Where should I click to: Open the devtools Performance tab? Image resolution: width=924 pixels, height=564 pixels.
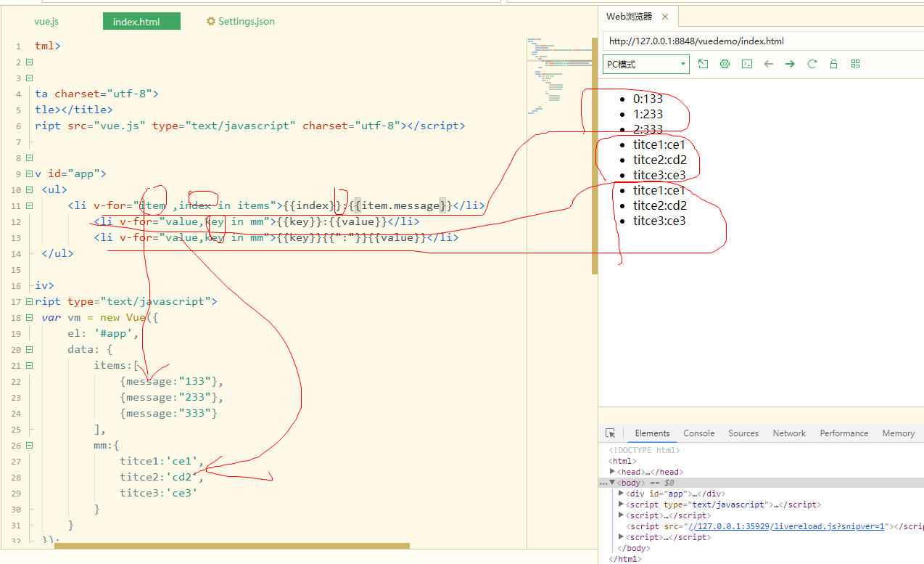click(x=844, y=433)
